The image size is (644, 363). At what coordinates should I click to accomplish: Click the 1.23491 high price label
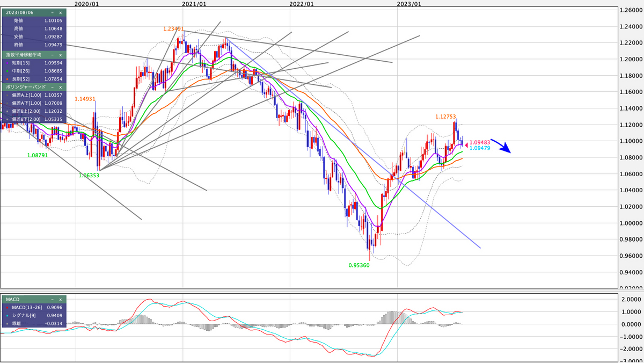pos(174,29)
